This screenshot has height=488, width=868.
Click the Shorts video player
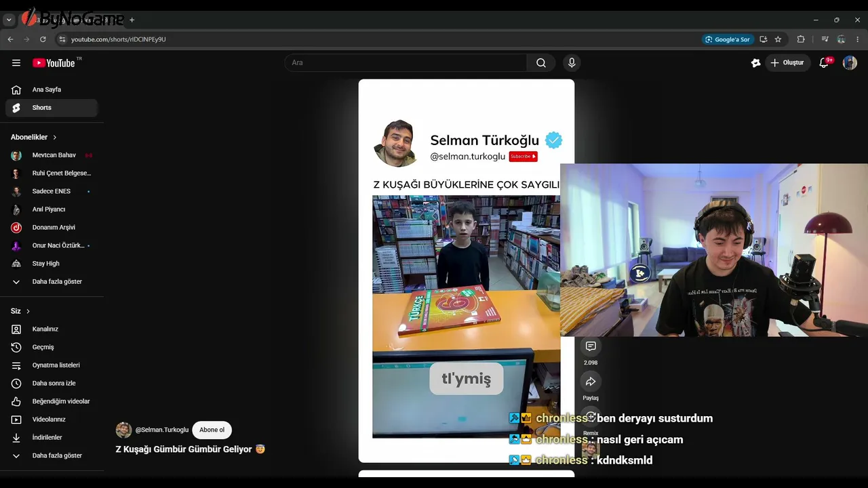pyautogui.click(x=467, y=271)
